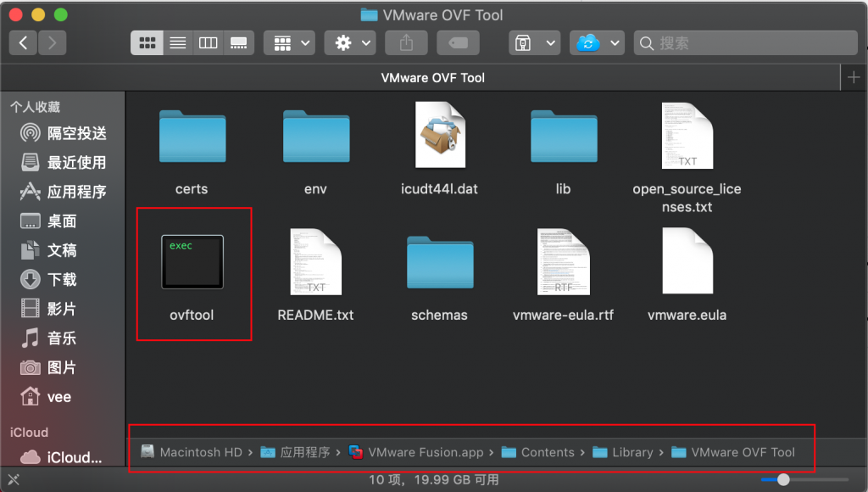The image size is (868, 492).
Task: Open the ovftool executable
Action: [x=192, y=262]
